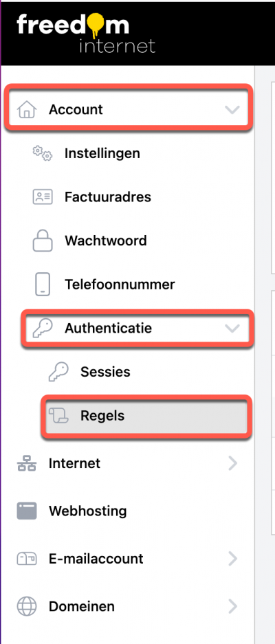The width and height of the screenshot is (275, 644).
Task: Click the Factuuradres ID card icon
Action: coord(43,197)
